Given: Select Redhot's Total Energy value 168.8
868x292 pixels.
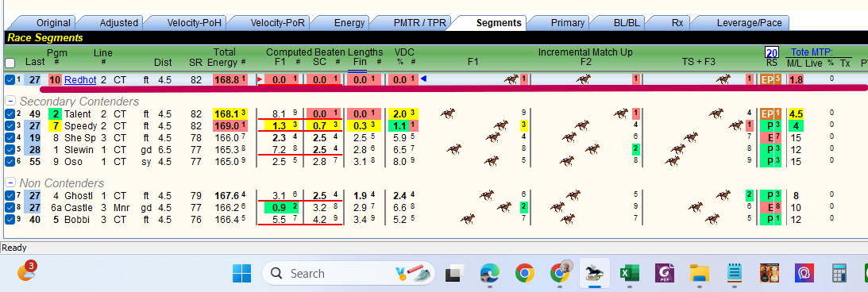Looking at the screenshot, I should [x=227, y=80].
